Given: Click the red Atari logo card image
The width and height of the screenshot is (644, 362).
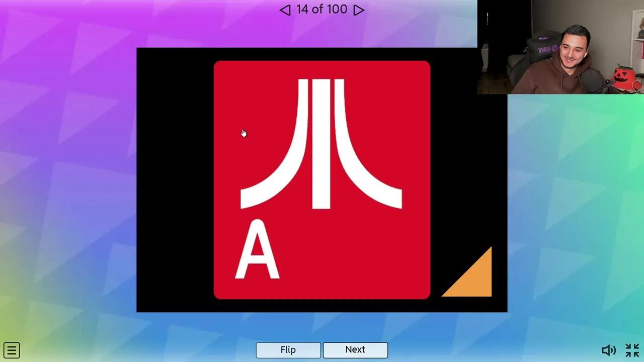Looking at the screenshot, I should (322, 180).
